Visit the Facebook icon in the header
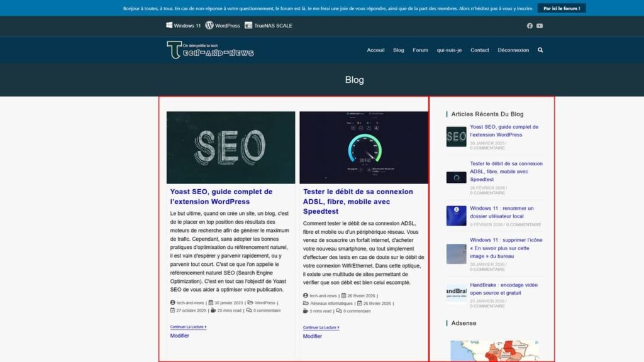 [x=530, y=25]
